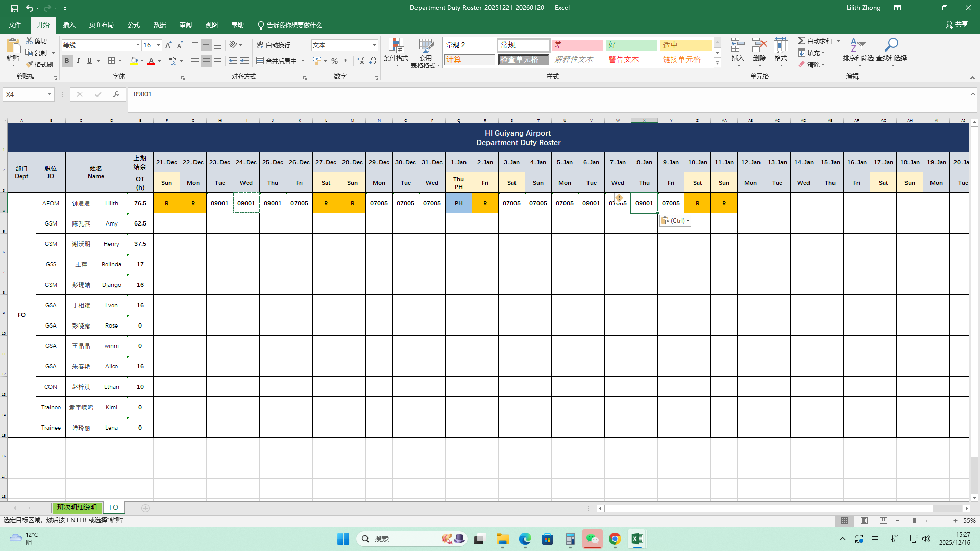Image resolution: width=980 pixels, height=551 pixels.
Task: Click the Share button
Action: pos(957,24)
